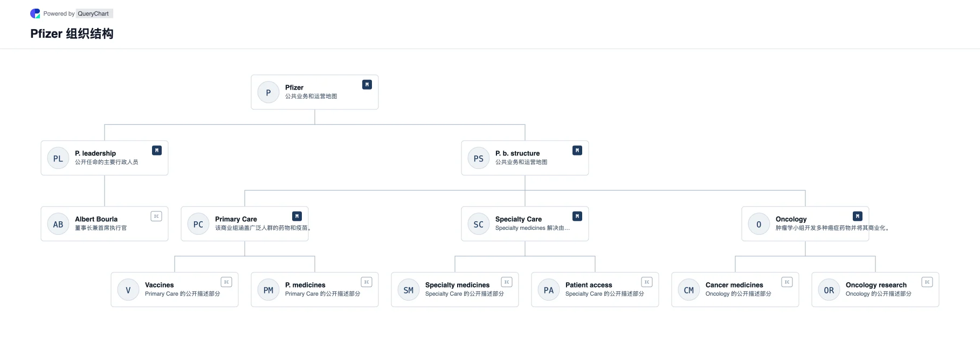Select the Primary Care node name
This screenshot has height=355, width=980.
click(x=236, y=219)
